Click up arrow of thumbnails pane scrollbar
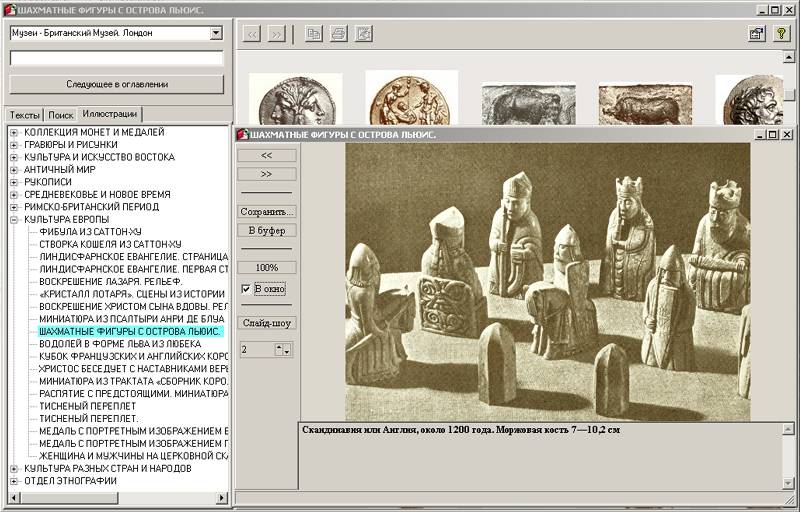Viewport: 800px width, 512px height. 789,57
